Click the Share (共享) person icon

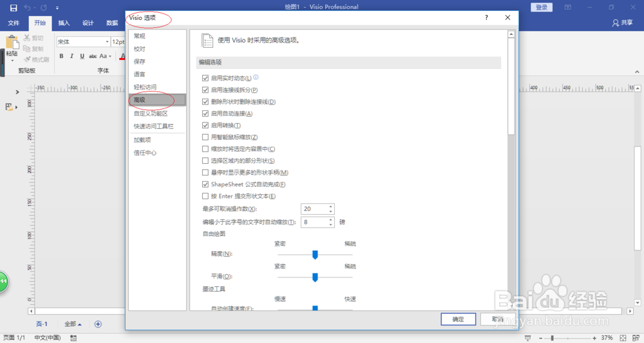point(615,23)
